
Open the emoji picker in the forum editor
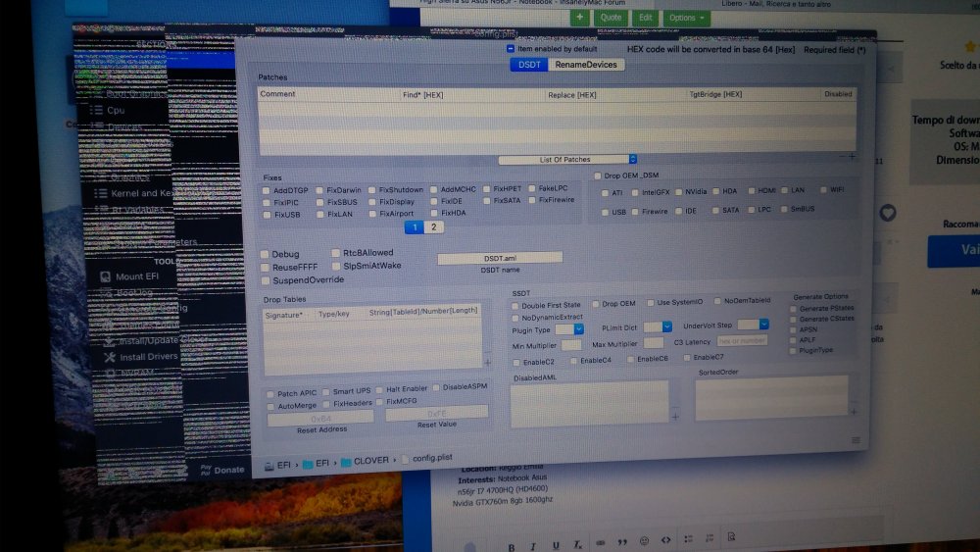point(644,541)
